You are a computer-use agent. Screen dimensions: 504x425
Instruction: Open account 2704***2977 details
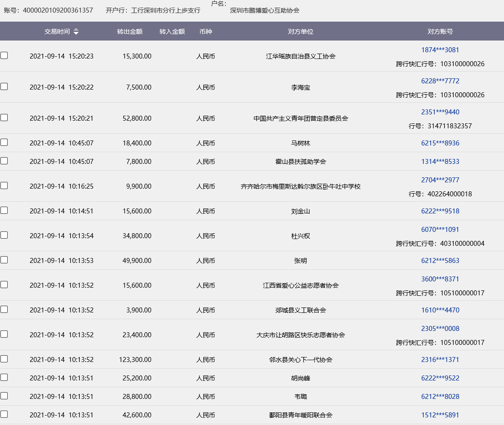point(440,180)
